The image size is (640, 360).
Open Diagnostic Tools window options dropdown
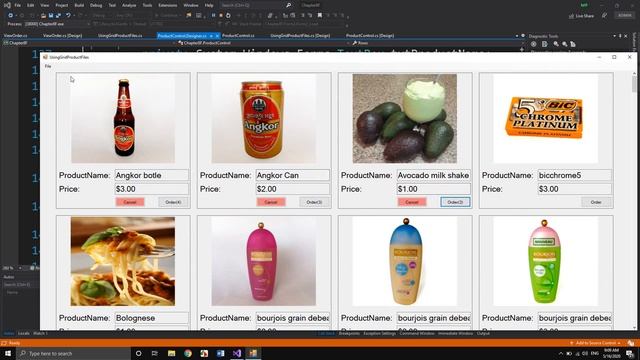615,36
